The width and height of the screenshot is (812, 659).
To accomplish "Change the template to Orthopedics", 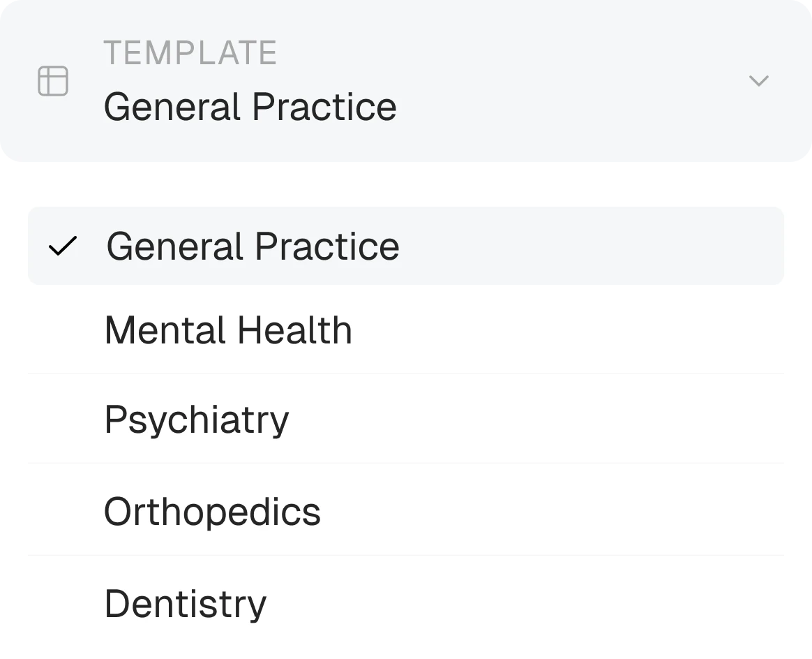I will (406, 511).
